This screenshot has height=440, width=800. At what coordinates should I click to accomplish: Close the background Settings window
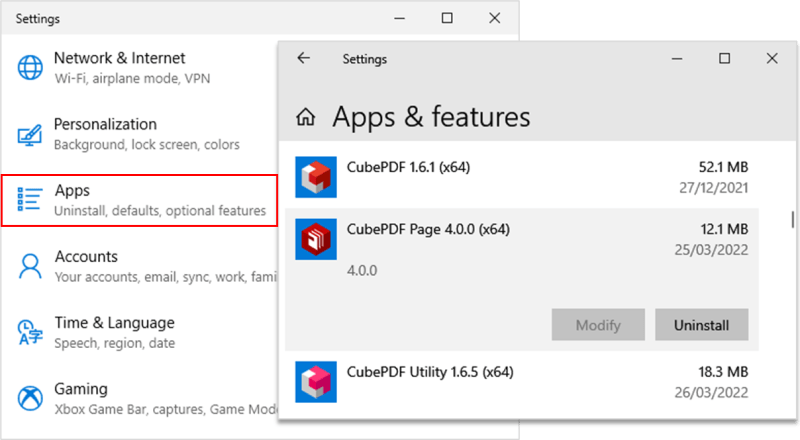(x=494, y=18)
